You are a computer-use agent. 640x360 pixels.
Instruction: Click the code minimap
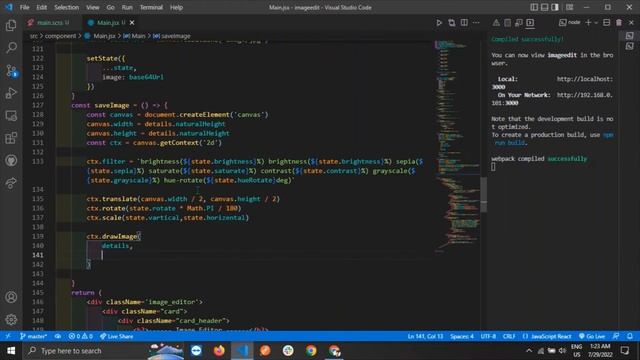pyautogui.click(x=457, y=145)
